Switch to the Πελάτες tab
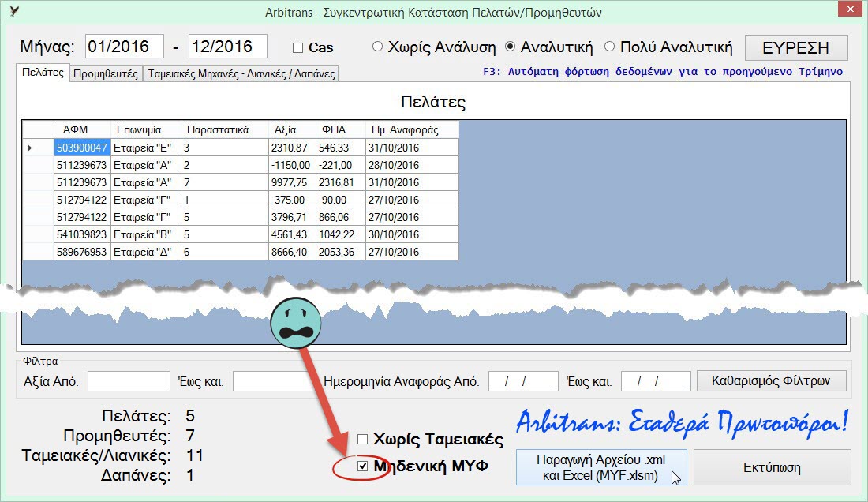 point(43,73)
